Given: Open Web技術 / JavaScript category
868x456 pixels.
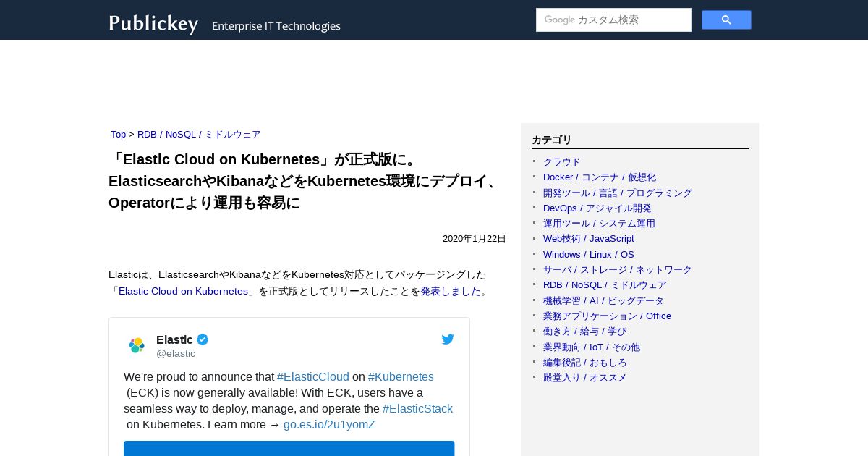Looking at the screenshot, I should (x=589, y=239).
